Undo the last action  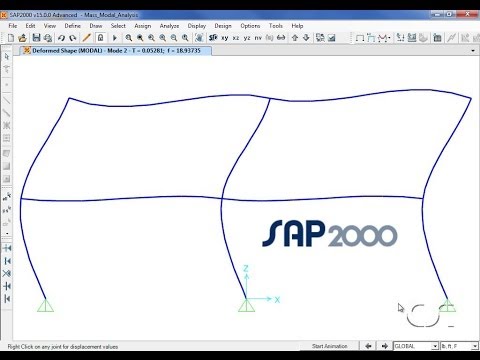[x=61, y=38]
